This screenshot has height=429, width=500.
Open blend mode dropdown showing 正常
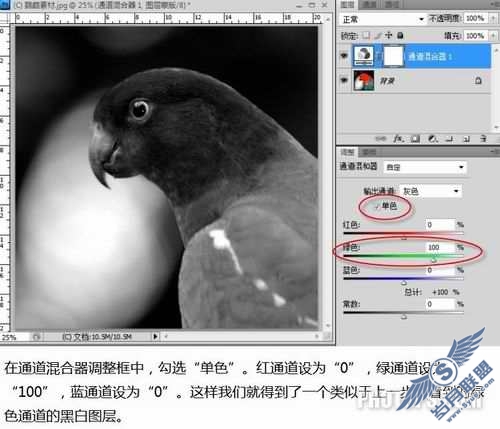pyautogui.click(x=383, y=19)
